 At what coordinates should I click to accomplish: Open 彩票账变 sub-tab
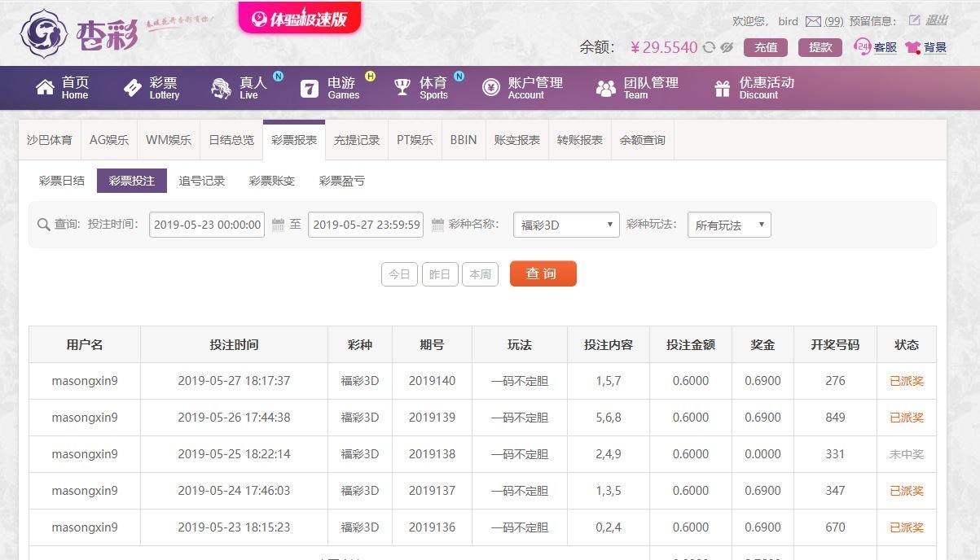click(x=272, y=181)
